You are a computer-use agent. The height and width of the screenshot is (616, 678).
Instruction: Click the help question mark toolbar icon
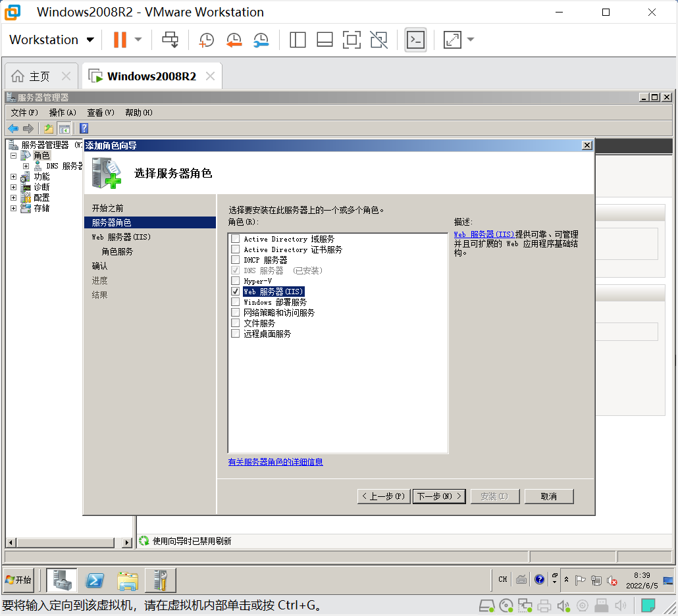pos(84,128)
